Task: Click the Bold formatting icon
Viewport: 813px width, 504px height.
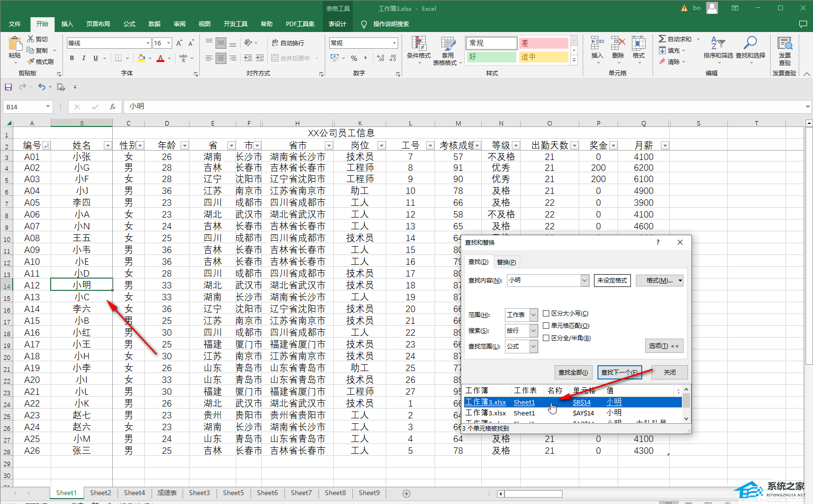Action: click(72, 58)
